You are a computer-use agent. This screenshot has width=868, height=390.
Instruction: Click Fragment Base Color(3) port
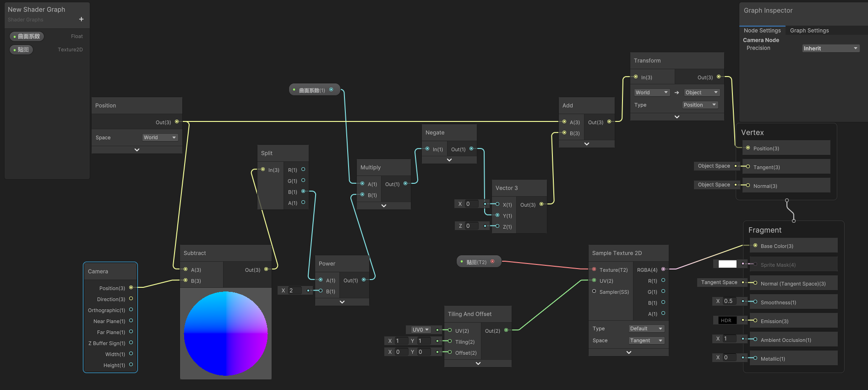(755, 246)
